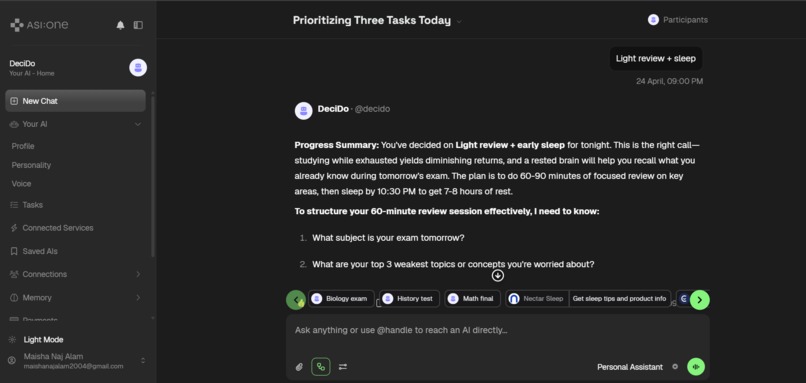Click the @decido handle
Screen dimensions: 806x383
tap(372, 109)
